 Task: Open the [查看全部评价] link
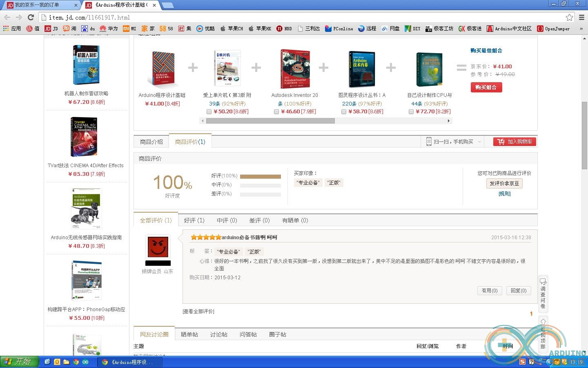198,312
